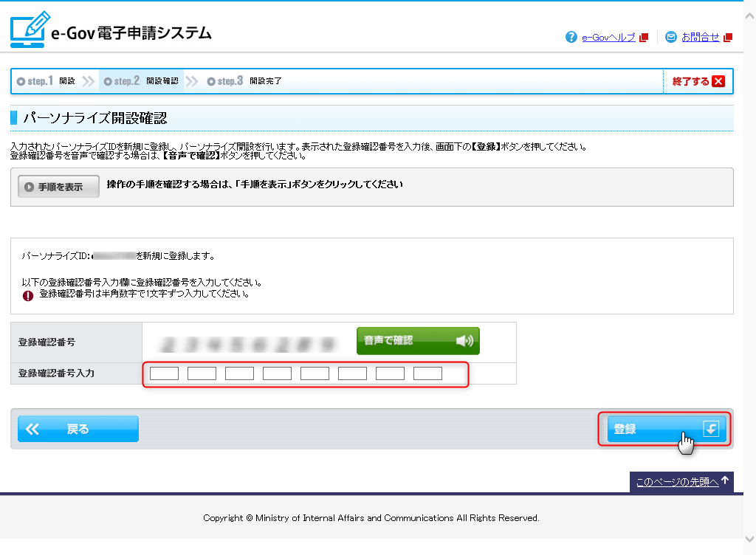Select step.3 開設完了 in progress bar
The width and height of the screenshot is (756, 555).
tap(244, 81)
